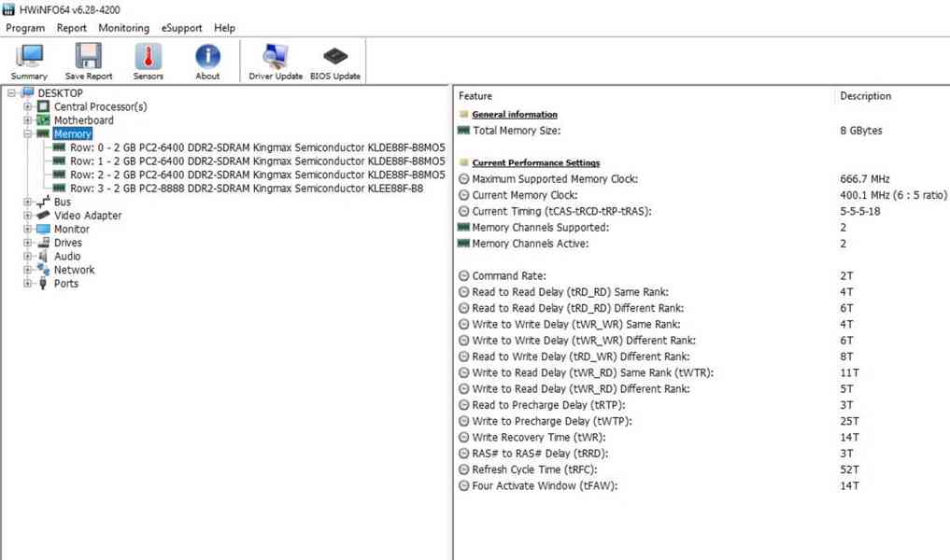This screenshot has width=950, height=560.
Task: Select Memory Channels Active row
Action: [x=702, y=244]
